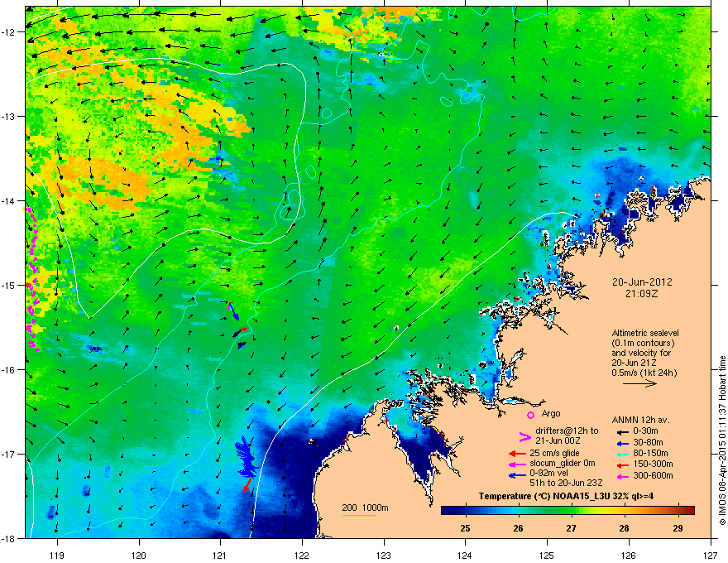Click the blue arrow beside '0-92m vel'

(x=517, y=475)
